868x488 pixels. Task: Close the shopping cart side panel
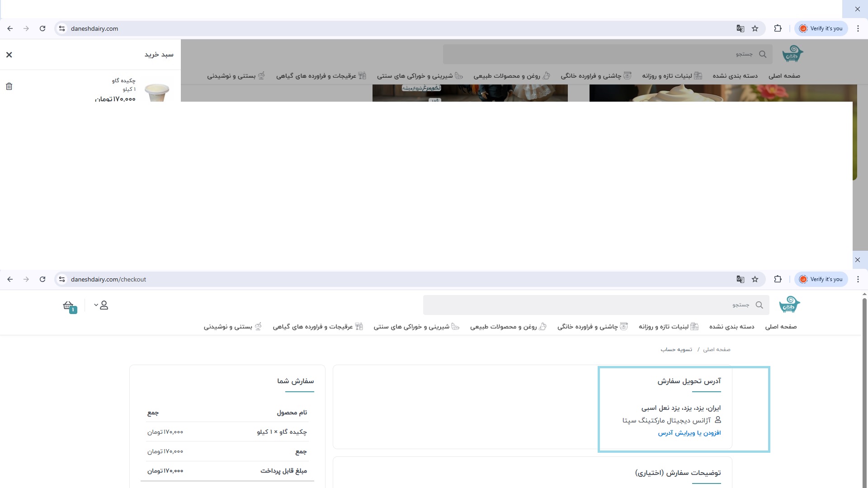pos(9,55)
